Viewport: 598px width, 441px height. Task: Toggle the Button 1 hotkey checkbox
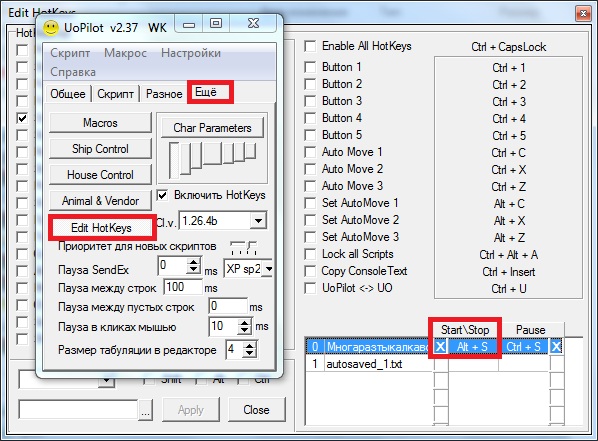pyautogui.click(x=310, y=67)
